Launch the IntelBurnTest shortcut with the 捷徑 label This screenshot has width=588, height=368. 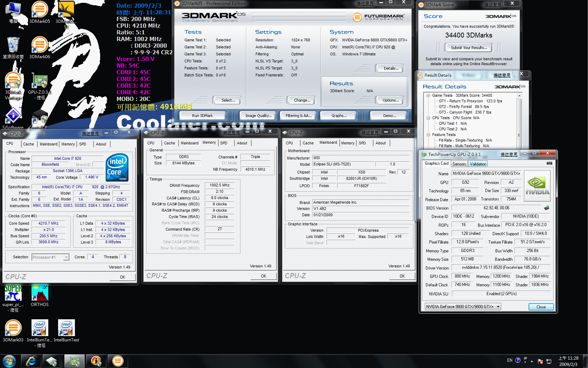pyautogui.click(x=40, y=333)
